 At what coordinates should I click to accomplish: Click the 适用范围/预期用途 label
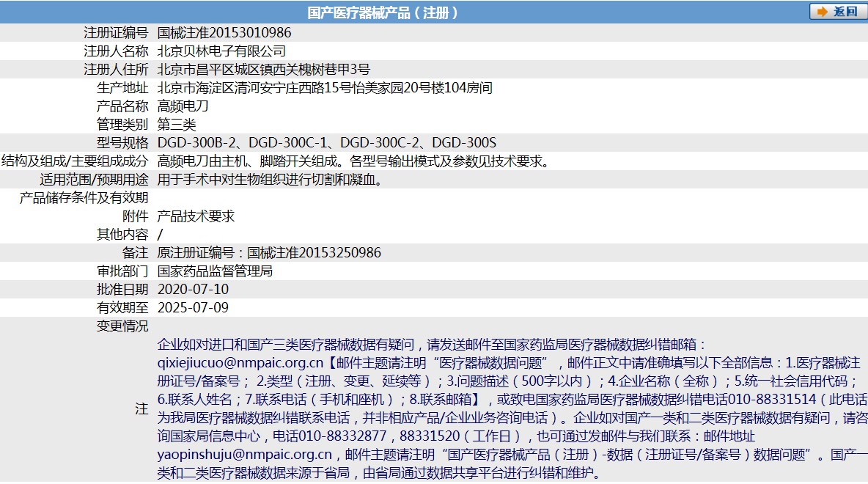[x=94, y=180]
